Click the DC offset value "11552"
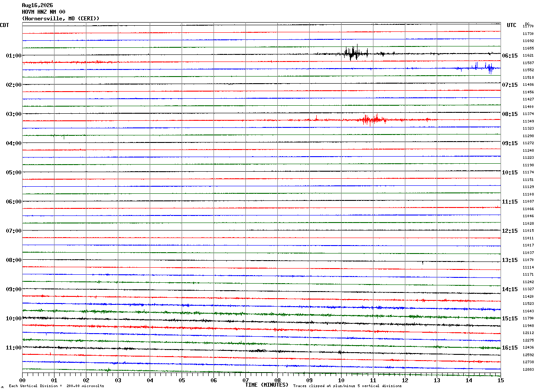Screen dimensions: 536x392 528,70
